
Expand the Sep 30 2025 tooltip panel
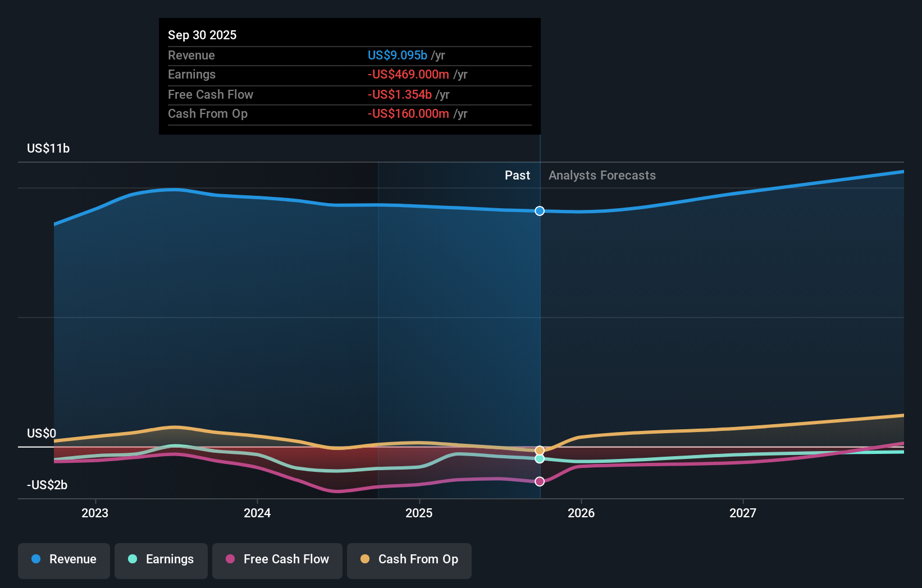(202, 35)
